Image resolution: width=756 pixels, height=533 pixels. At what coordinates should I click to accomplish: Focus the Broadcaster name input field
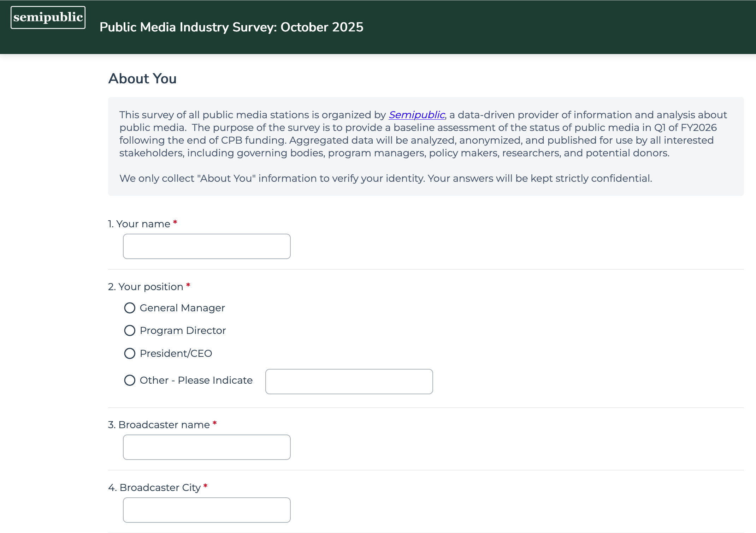(207, 447)
